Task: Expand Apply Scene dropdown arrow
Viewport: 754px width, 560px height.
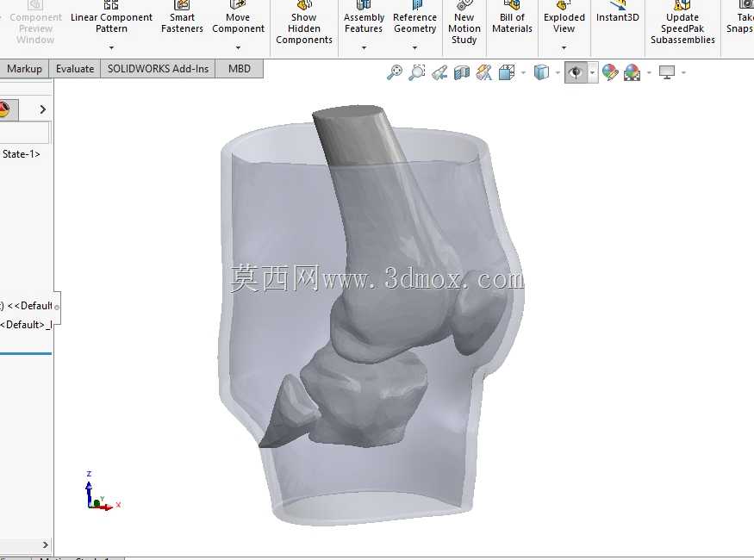Action: click(x=649, y=72)
